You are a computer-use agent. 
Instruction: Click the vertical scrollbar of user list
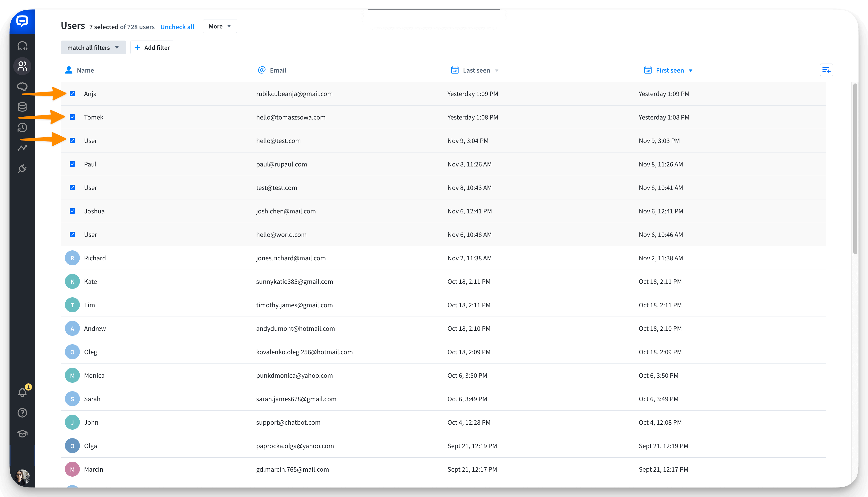coord(855,169)
